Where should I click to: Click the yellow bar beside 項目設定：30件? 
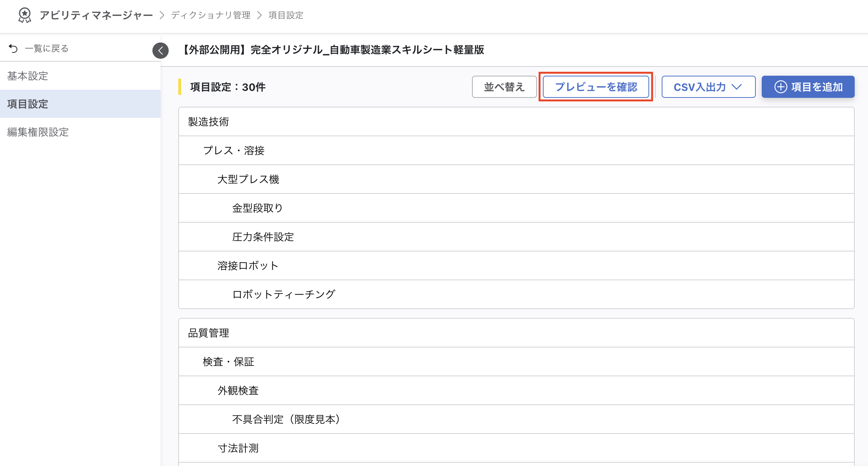point(180,87)
